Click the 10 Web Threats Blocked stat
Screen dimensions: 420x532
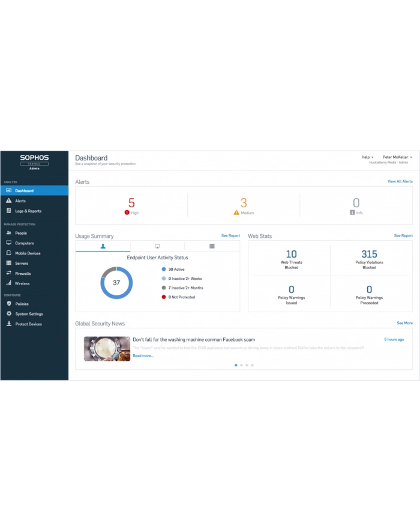pos(291,259)
